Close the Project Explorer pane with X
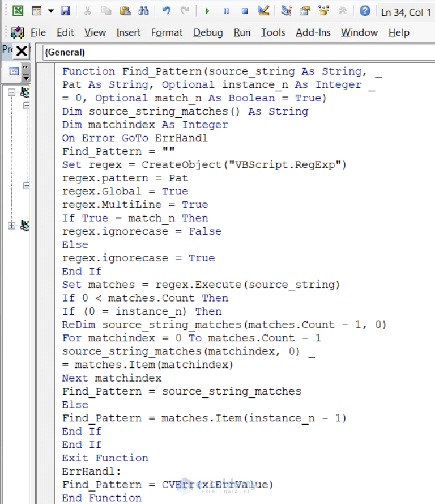The image size is (435, 504). [22, 51]
